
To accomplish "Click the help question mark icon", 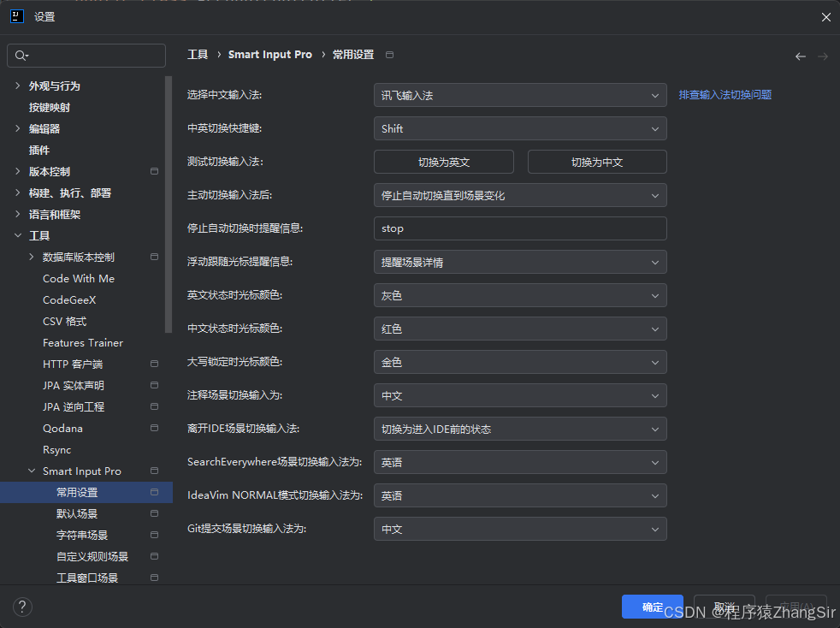I will point(22,607).
